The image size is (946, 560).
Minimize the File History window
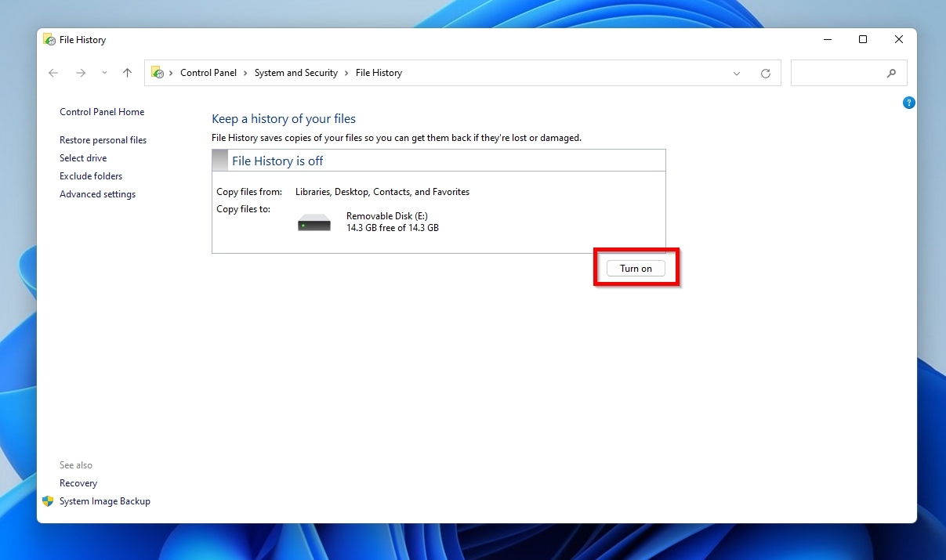click(827, 40)
